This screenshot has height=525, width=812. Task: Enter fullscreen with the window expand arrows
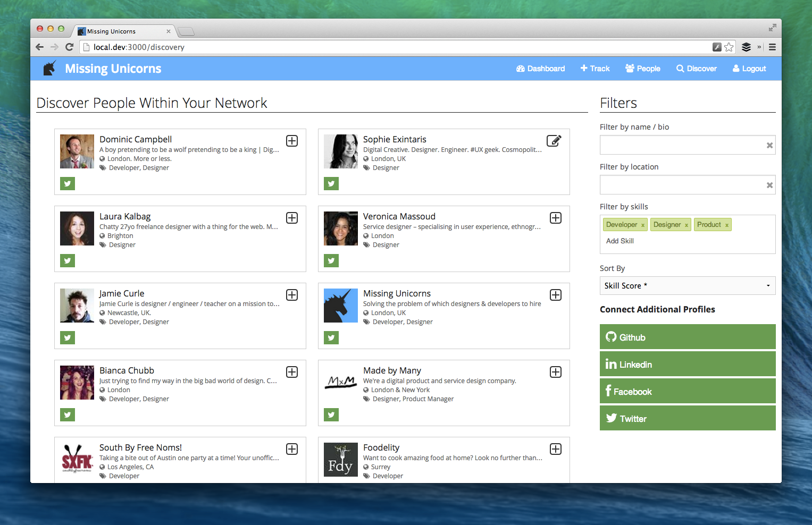(772, 28)
